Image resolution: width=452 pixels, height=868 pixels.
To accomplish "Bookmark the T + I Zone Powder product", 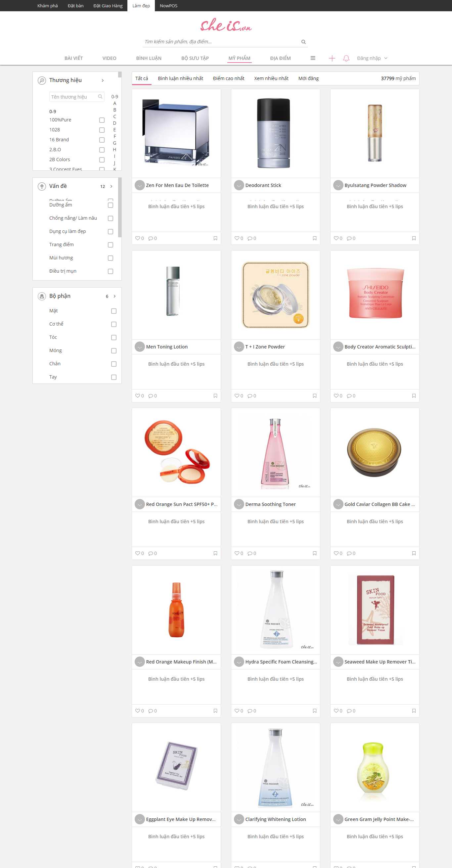I will [x=314, y=395].
